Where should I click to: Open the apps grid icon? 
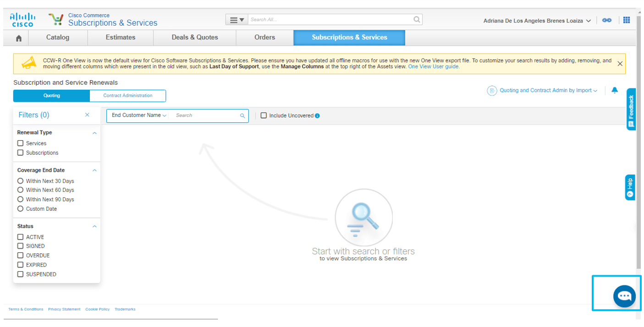[627, 20]
